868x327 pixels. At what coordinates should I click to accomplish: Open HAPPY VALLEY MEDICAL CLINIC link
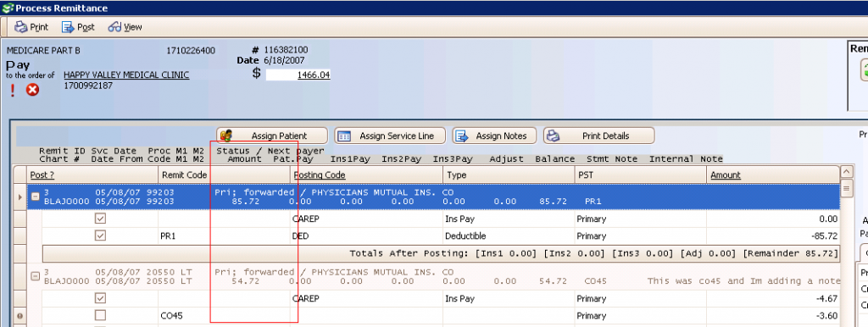point(126,75)
